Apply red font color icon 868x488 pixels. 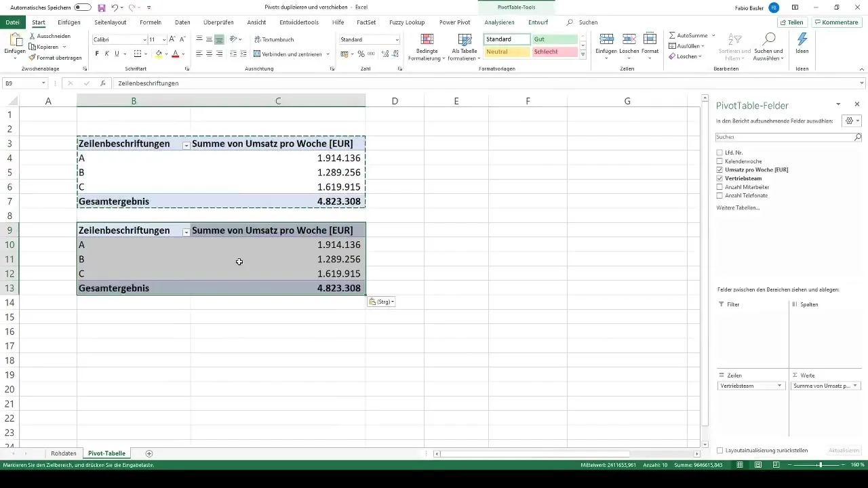pyautogui.click(x=175, y=54)
